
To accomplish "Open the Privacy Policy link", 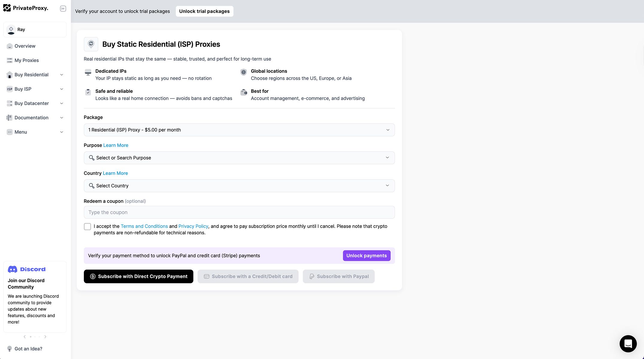I will (x=193, y=226).
